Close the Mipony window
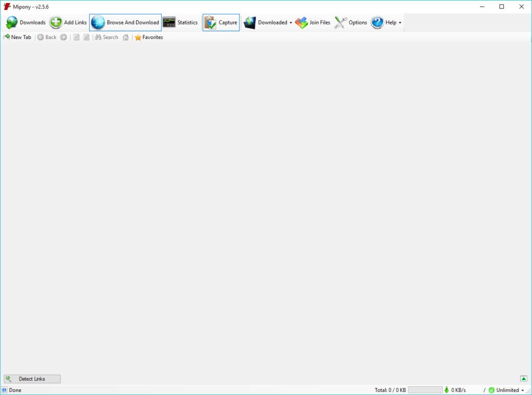 pyautogui.click(x=522, y=6)
